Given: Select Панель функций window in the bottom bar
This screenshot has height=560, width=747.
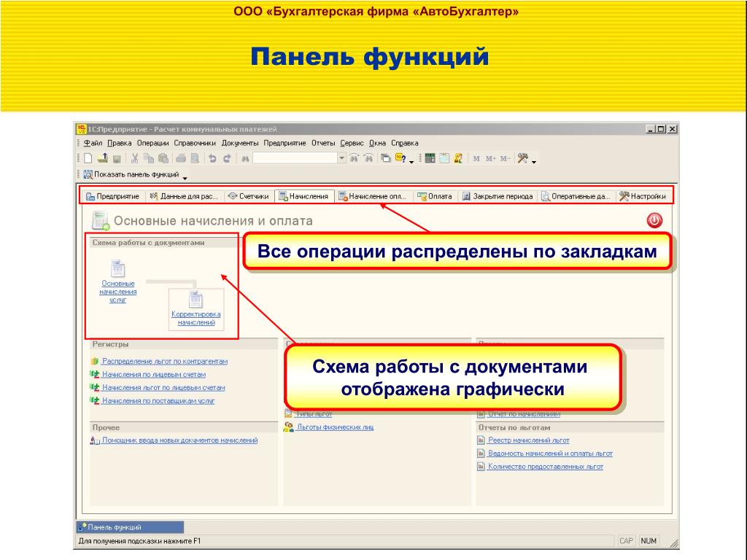Looking at the screenshot, I should click(115, 527).
